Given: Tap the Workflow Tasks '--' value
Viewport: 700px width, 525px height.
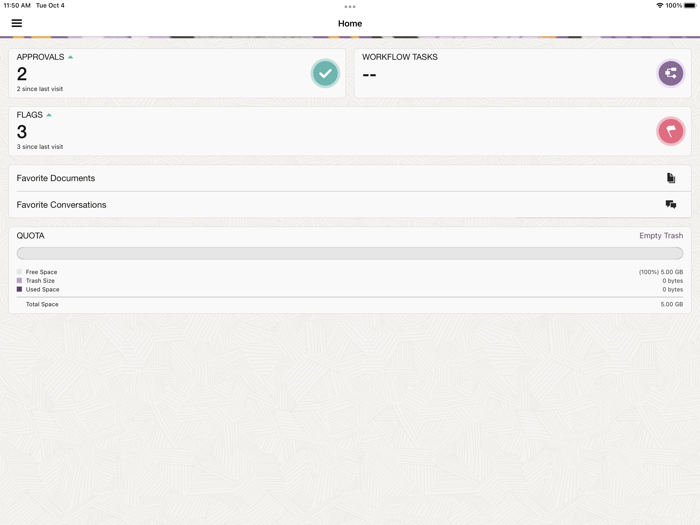Looking at the screenshot, I should click(369, 75).
